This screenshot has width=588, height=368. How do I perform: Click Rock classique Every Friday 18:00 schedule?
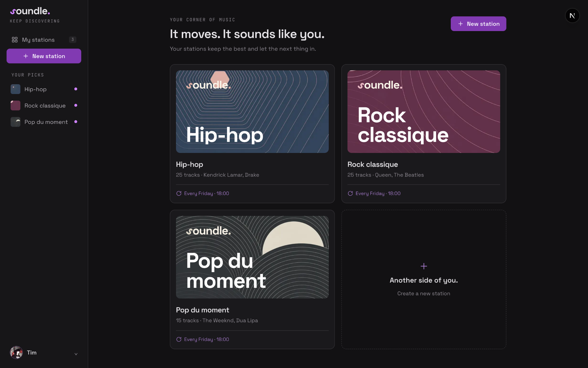pos(378,193)
